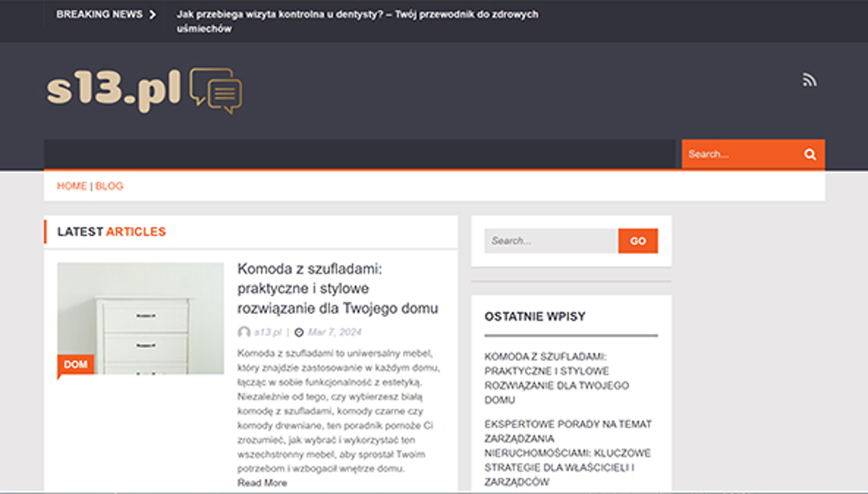Open the s13.pl author link
Screen dimensions: 868x494
tap(268, 332)
